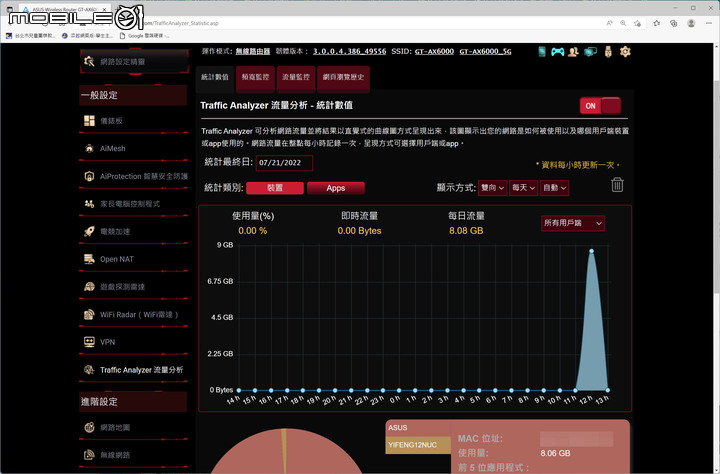Open the 電競加速 rocket icon
Screen dimensions: 720x474
(x=89, y=231)
